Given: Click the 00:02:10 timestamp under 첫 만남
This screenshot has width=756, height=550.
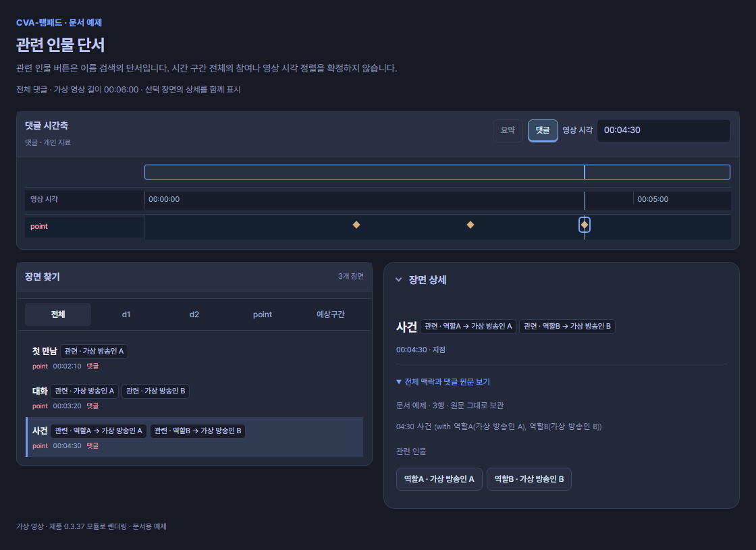Looking at the screenshot, I should pyautogui.click(x=67, y=366).
